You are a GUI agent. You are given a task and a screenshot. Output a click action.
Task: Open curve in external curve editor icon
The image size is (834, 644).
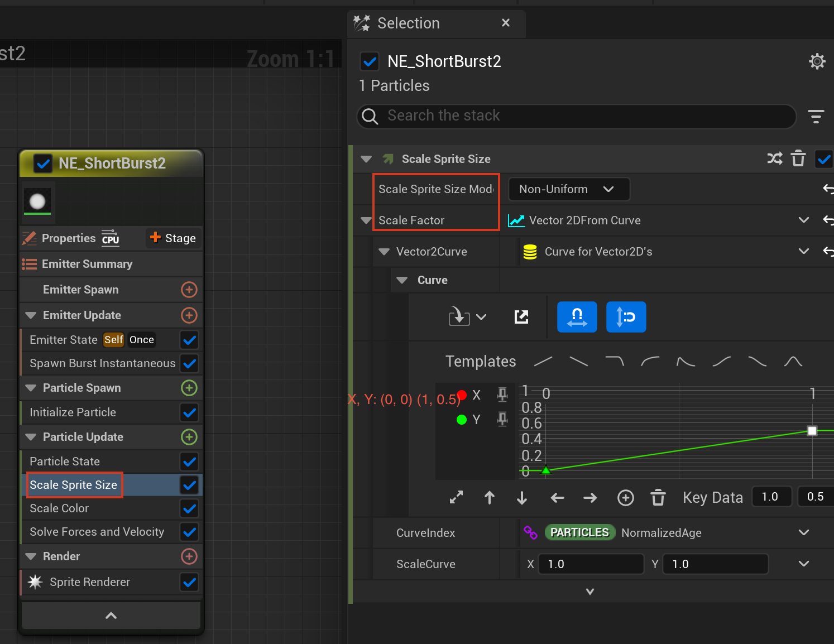(521, 317)
